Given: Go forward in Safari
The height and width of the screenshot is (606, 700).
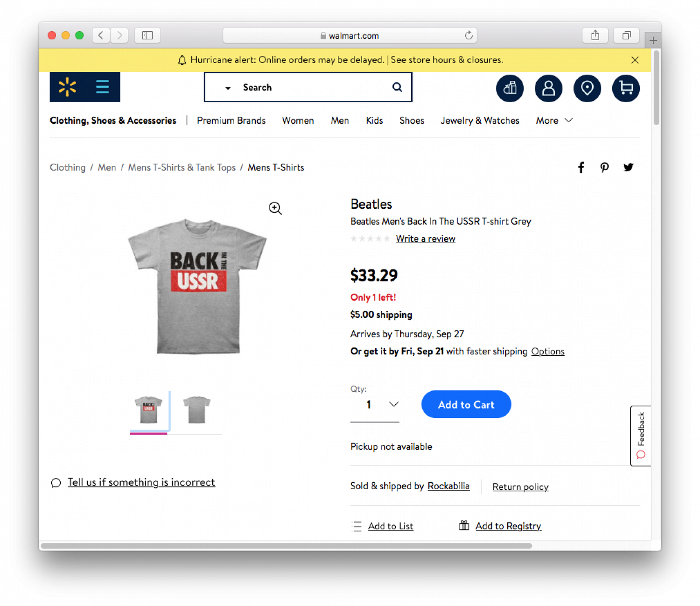Looking at the screenshot, I should click(119, 35).
